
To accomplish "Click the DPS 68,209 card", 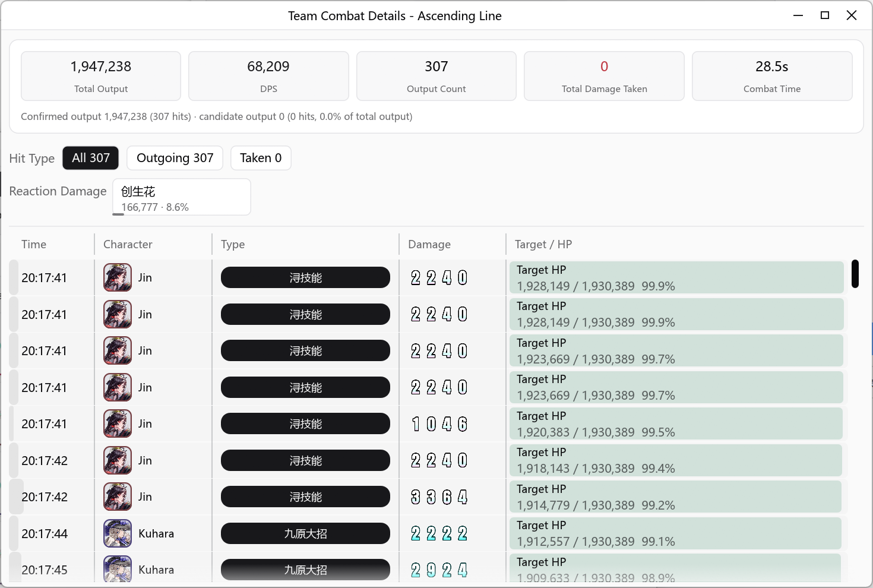I will click(x=268, y=76).
